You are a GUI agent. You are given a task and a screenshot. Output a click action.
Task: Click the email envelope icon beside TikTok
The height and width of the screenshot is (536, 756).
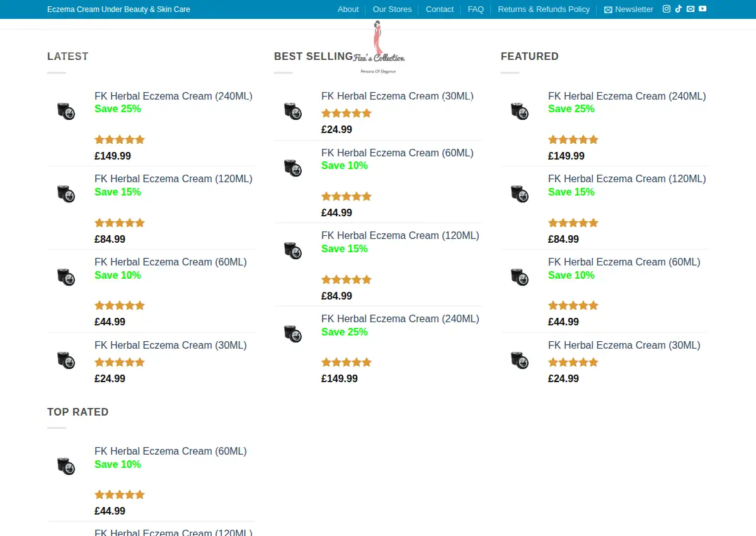[690, 9]
